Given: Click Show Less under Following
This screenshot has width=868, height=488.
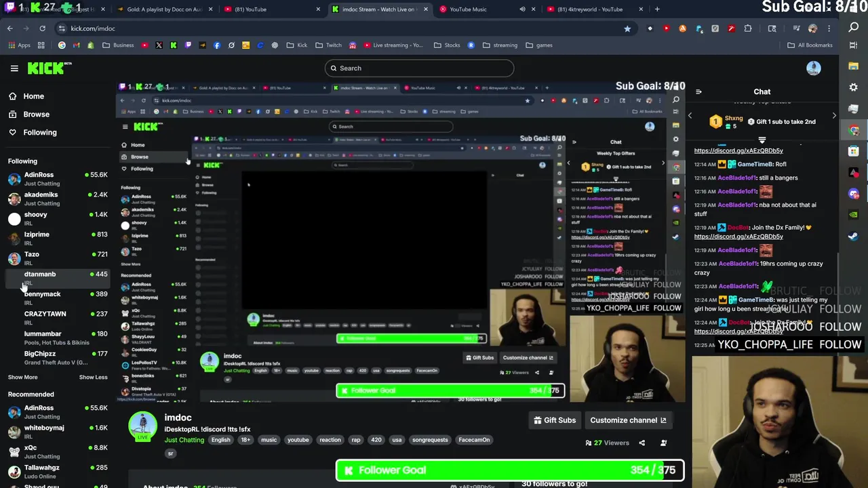Looking at the screenshot, I should [93, 377].
